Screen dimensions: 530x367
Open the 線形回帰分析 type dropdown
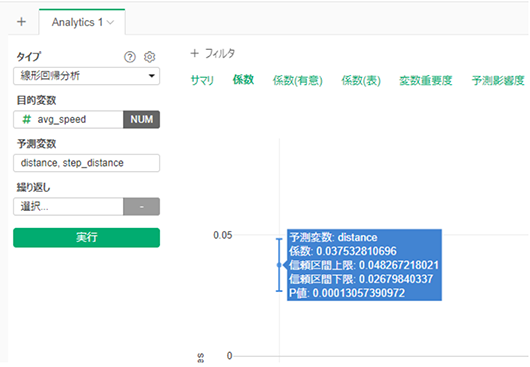87,76
